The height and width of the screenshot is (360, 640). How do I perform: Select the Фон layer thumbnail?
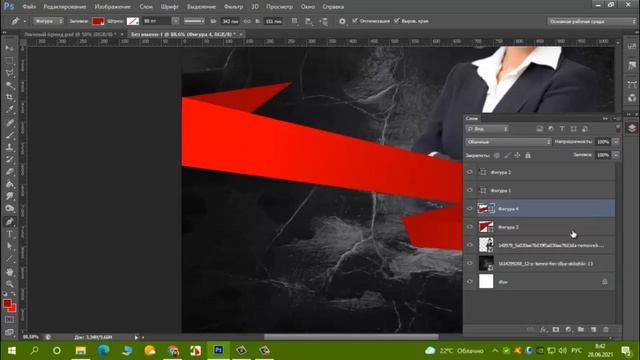point(486,282)
